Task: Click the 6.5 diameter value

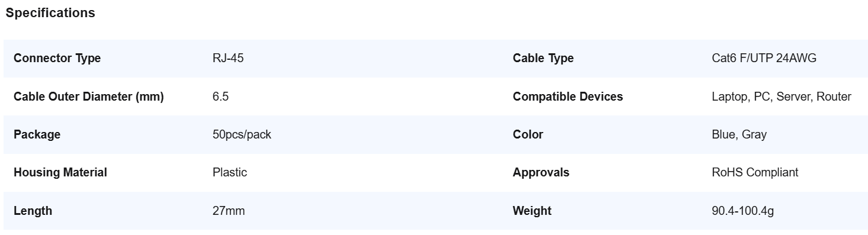Action: pos(220,96)
